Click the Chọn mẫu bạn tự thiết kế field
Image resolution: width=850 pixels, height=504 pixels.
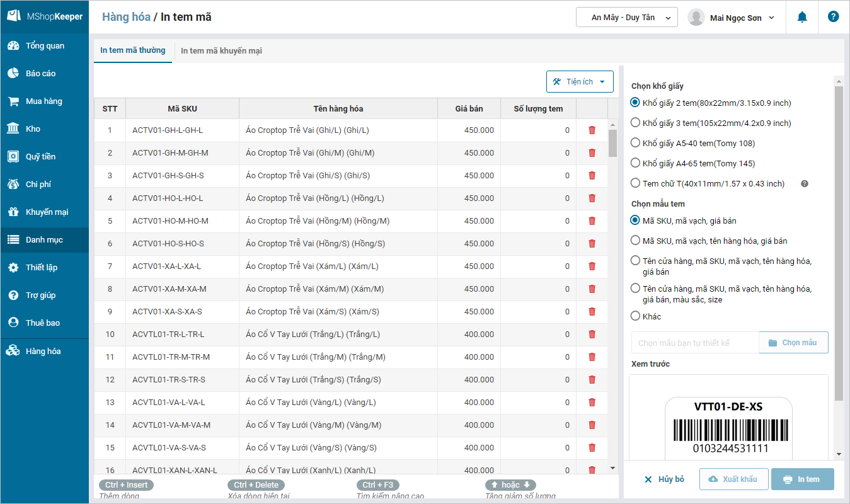(x=694, y=343)
